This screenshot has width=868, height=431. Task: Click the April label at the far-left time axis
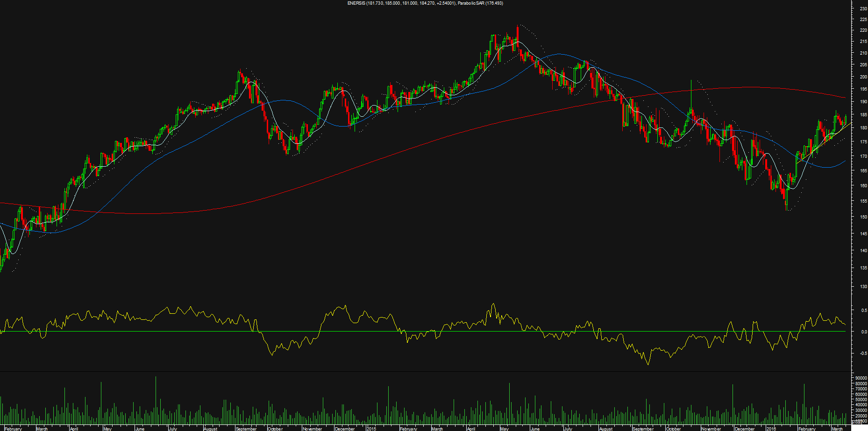[x=74, y=429]
